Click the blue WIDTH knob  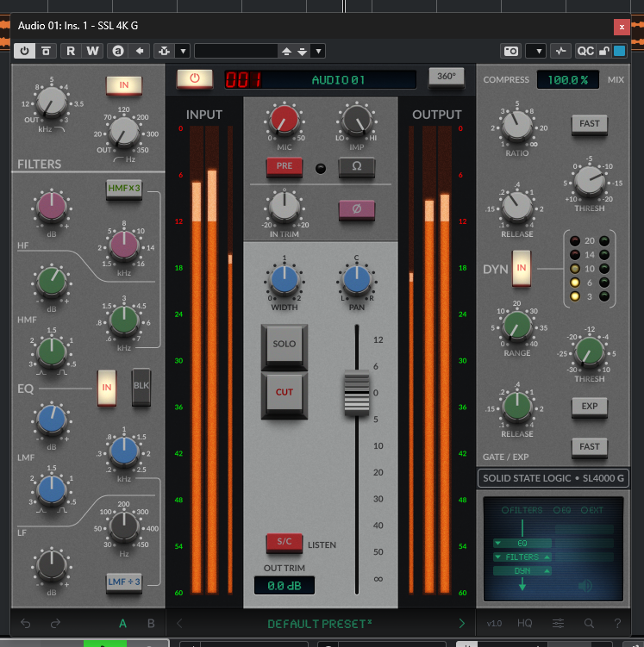[284, 280]
